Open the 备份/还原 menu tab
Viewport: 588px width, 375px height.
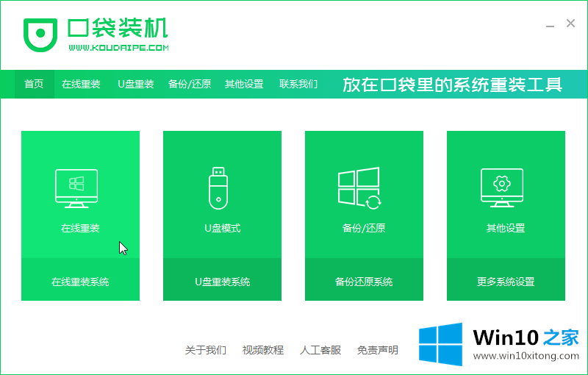tap(190, 84)
